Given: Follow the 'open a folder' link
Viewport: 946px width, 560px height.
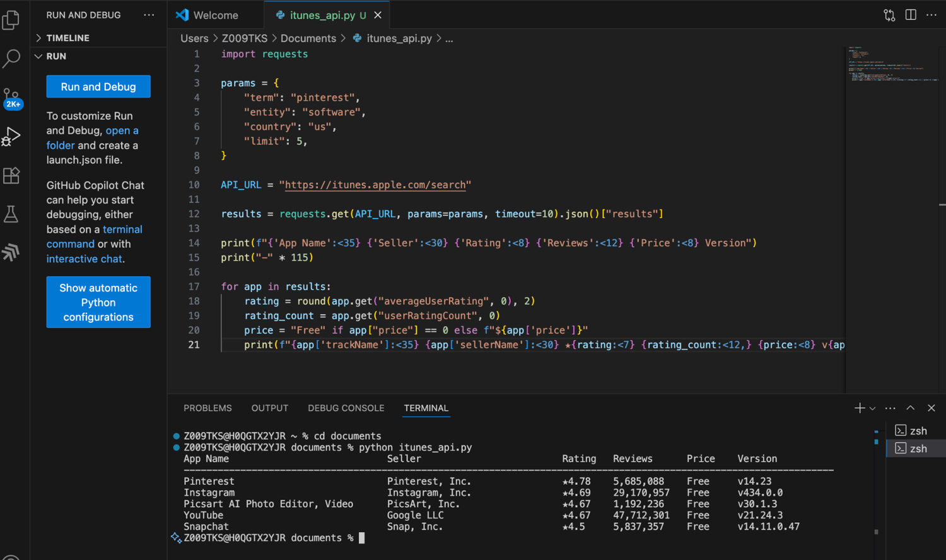Looking at the screenshot, I should (x=92, y=137).
